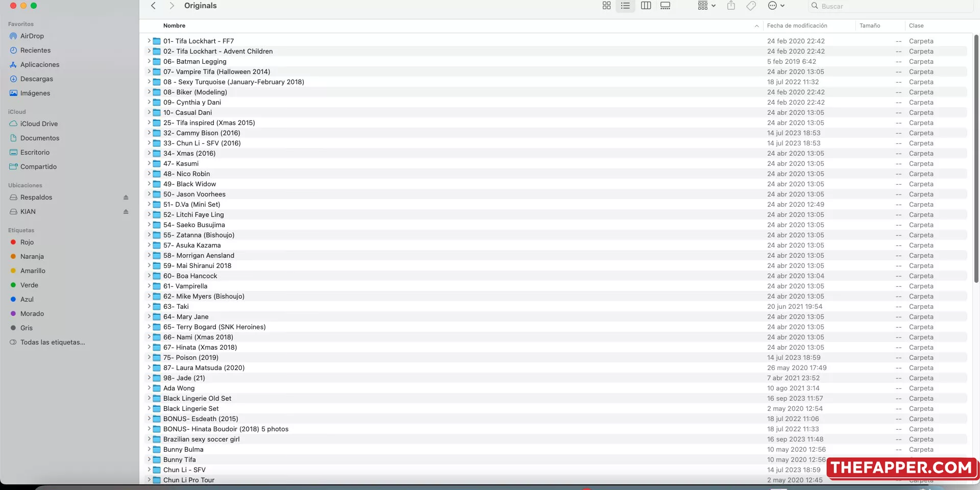
Task: Expand the 06- Batman Legging folder
Action: coord(149,61)
